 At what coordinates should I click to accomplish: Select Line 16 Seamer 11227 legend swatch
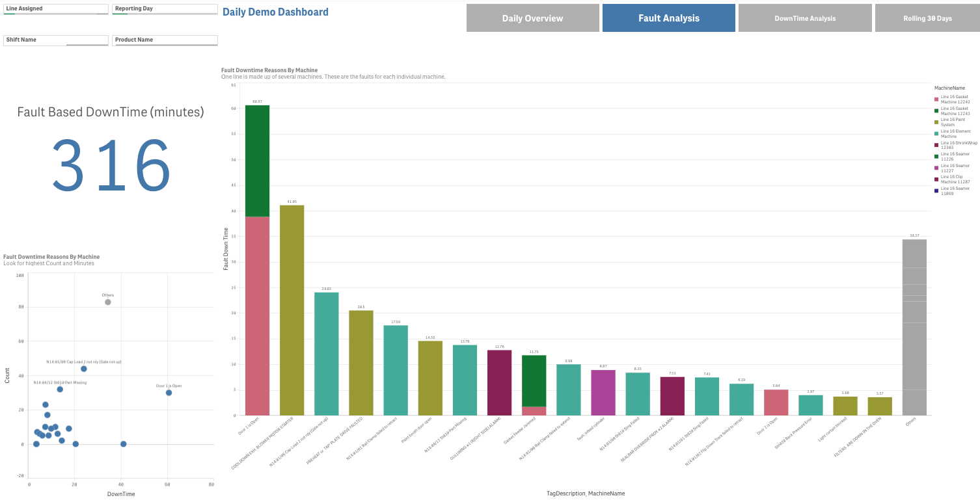click(936, 168)
